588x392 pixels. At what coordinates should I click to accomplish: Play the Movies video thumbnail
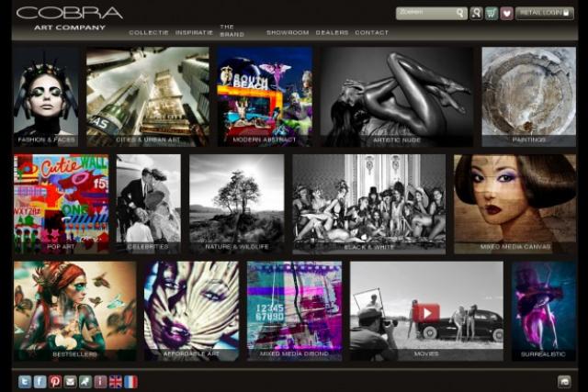click(x=425, y=312)
